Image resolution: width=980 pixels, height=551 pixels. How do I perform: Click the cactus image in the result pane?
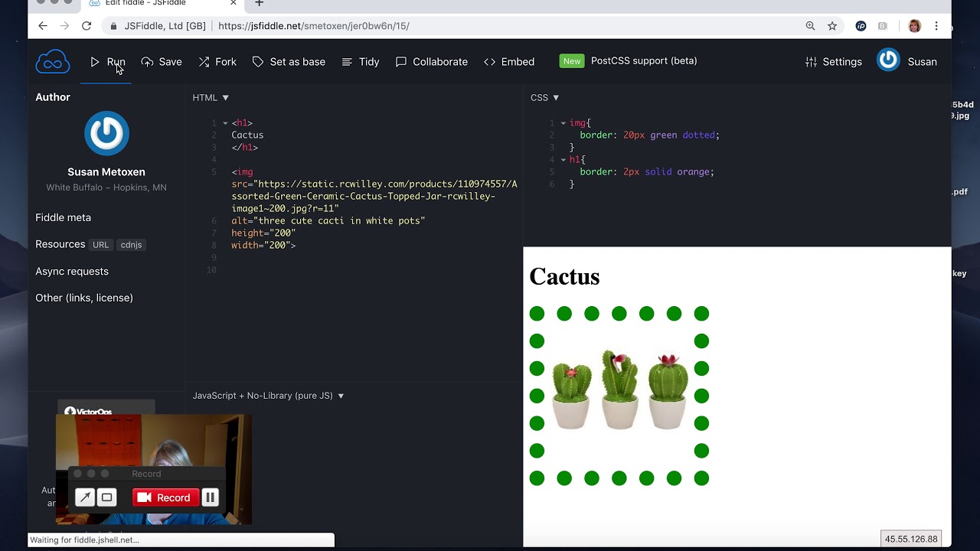[619, 396]
